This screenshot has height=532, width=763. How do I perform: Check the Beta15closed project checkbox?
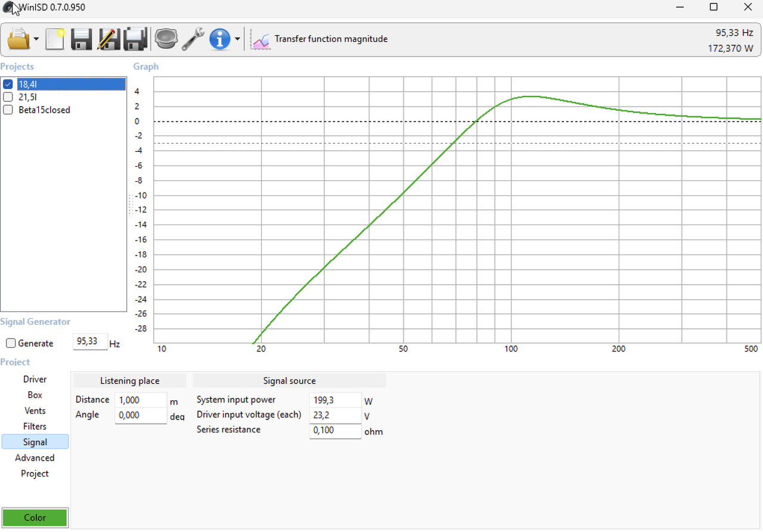click(x=8, y=110)
